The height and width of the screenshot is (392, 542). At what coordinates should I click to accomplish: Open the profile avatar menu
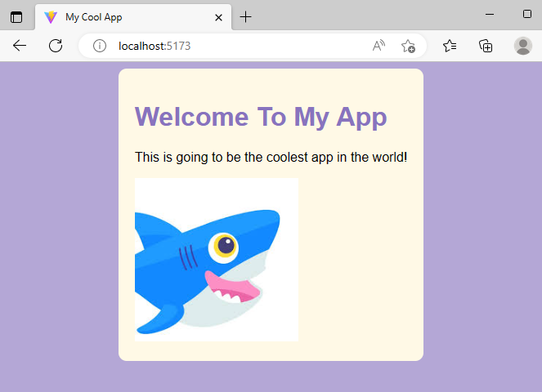pos(523,46)
